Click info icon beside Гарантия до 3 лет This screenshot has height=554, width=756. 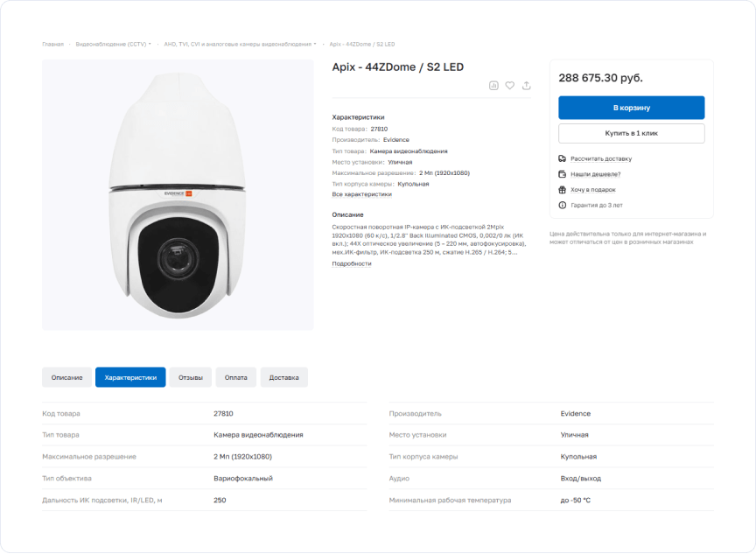click(562, 205)
